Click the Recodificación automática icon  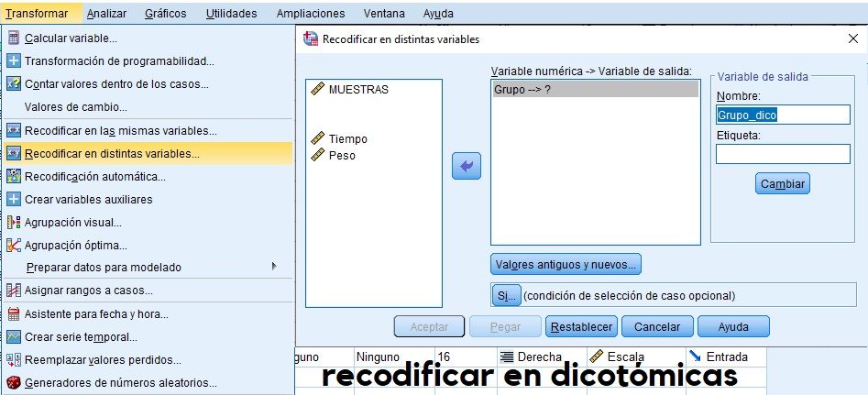(14, 177)
